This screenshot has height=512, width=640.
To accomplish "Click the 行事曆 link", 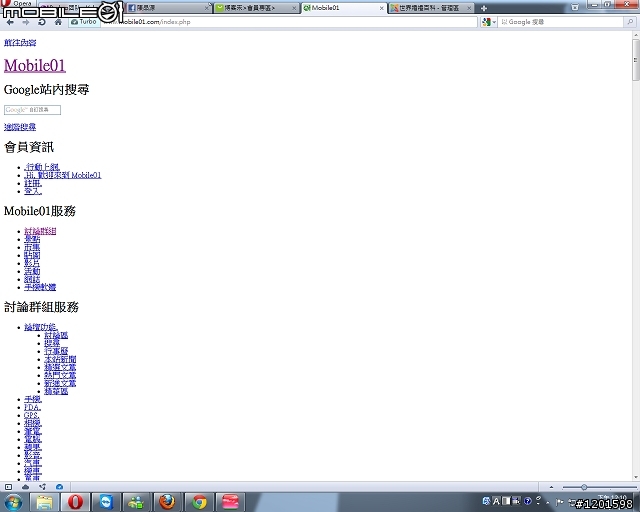I will (56, 351).
